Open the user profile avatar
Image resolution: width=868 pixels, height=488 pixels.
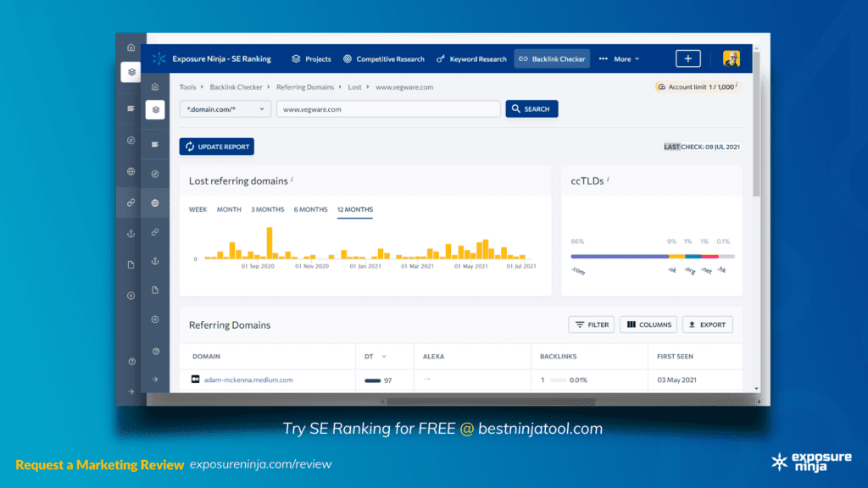(x=732, y=58)
